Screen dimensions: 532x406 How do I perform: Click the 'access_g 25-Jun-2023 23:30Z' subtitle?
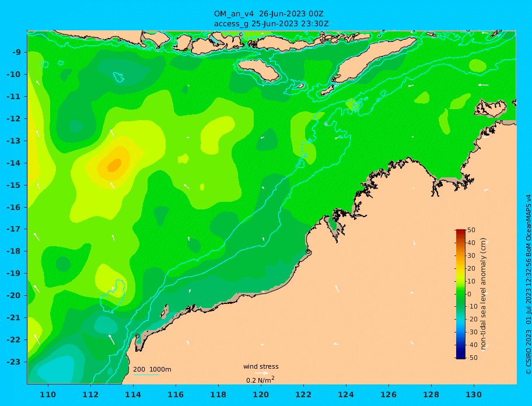271,24
